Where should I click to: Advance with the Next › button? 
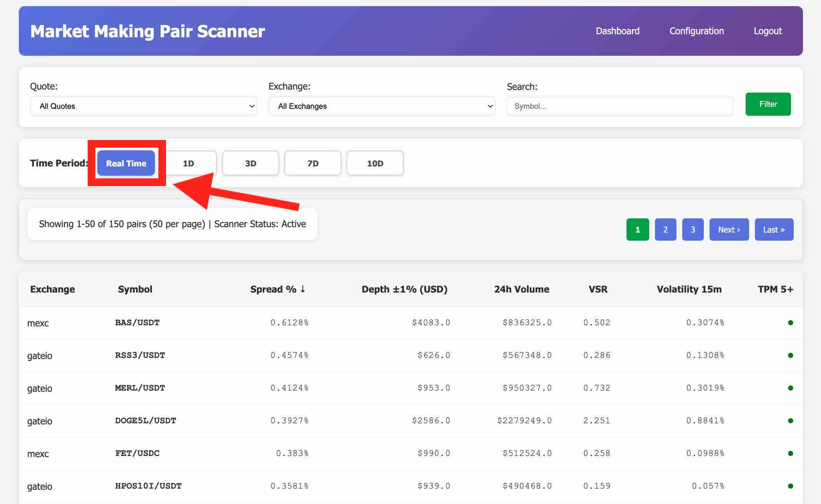tap(729, 230)
